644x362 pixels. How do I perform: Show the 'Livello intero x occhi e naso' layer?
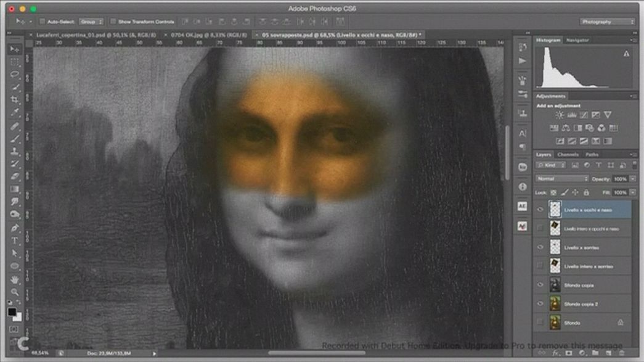[x=540, y=228]
